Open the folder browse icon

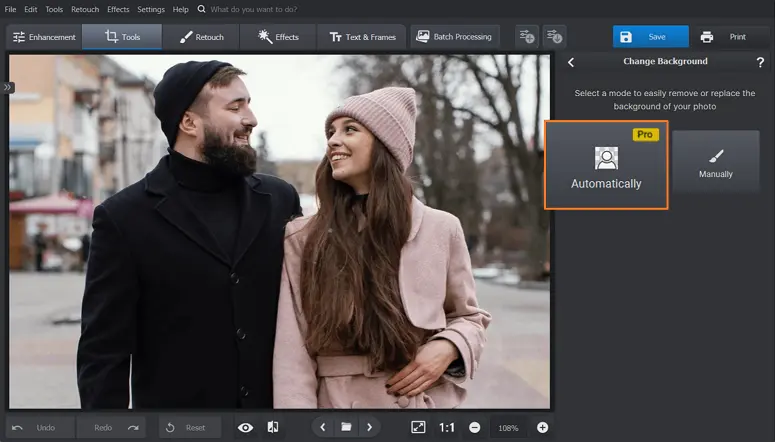click(346, 427)
